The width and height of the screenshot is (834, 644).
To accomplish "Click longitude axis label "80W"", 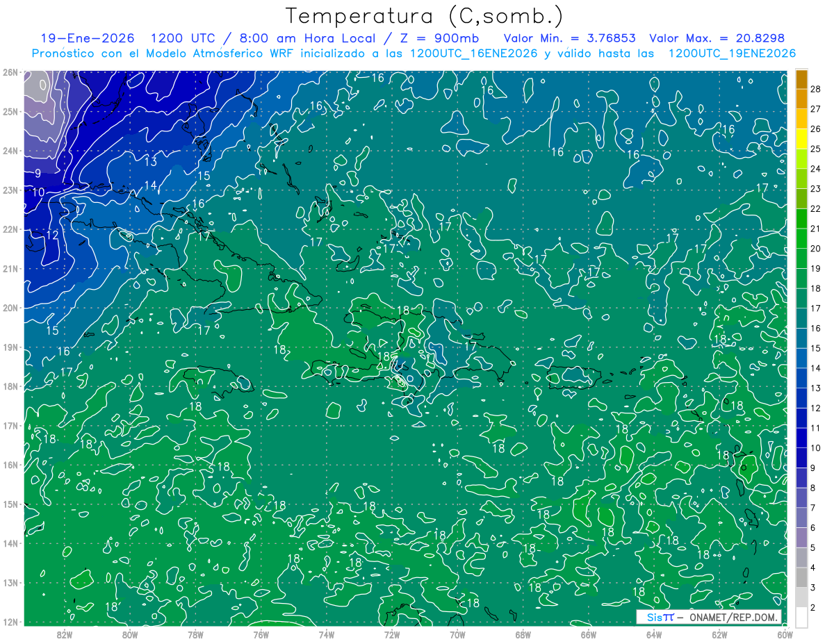I will pyautogui.click(x=130, y=634).
